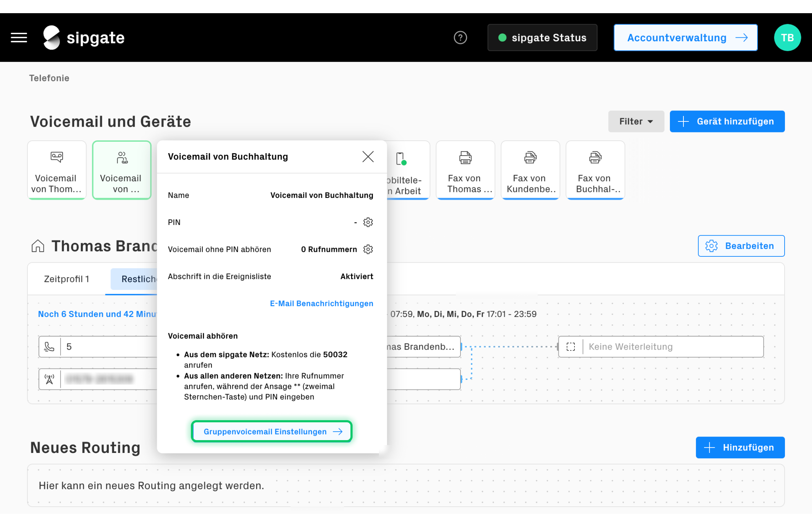The width and height of the screenshot is (812, 527).
Task: Open Accountverwaltung
Action: (x=685, y=37)
